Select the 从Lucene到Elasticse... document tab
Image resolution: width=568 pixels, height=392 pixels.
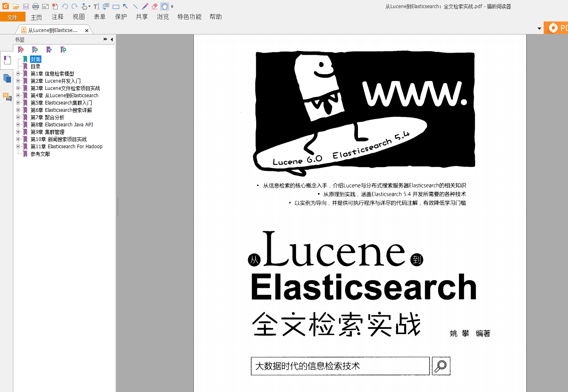[x=53, y=30]
